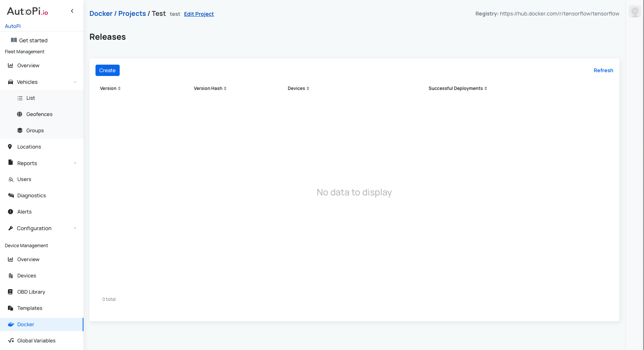
Task: Open Templates using its sidebar icon
Action: pyautogui.click(x=10, y=308)
